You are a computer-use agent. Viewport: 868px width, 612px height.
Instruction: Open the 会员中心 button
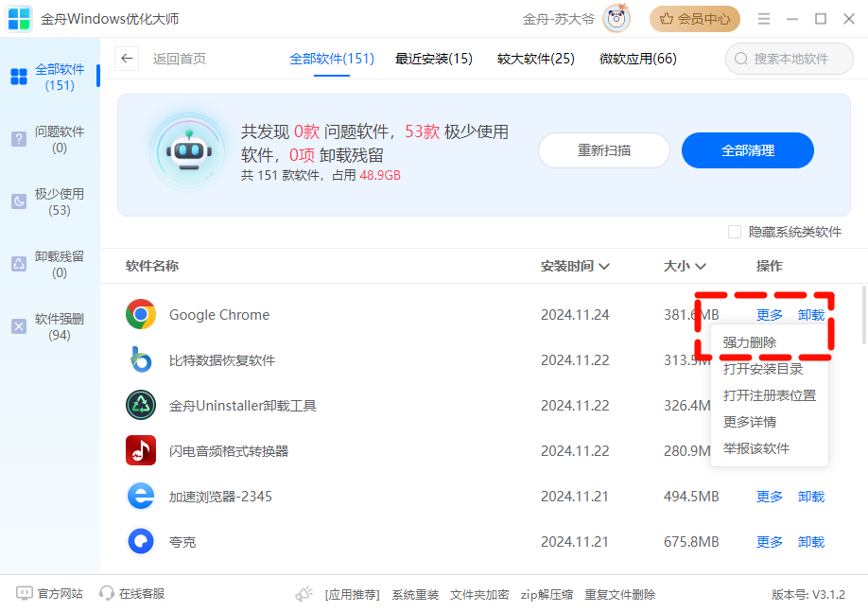pyautogui.click(x=695, y=19)
